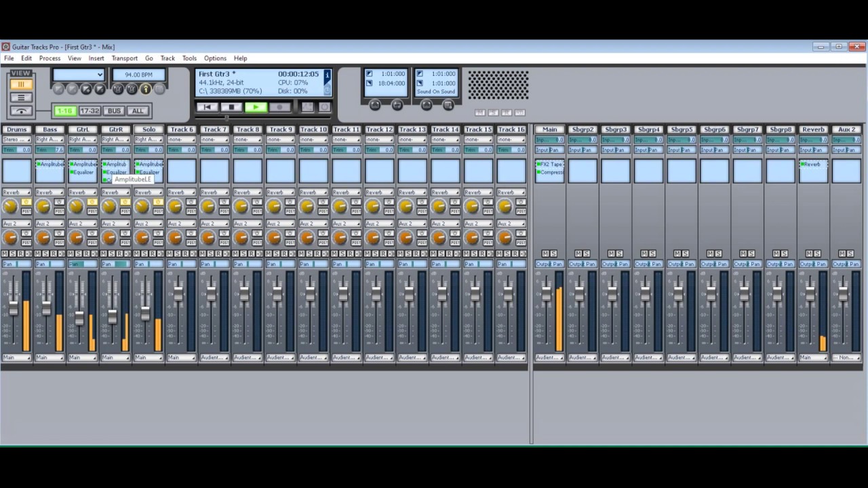
Task: Select Equalizer effect in GtrL FX bin
Action: (x=83, y=172)
